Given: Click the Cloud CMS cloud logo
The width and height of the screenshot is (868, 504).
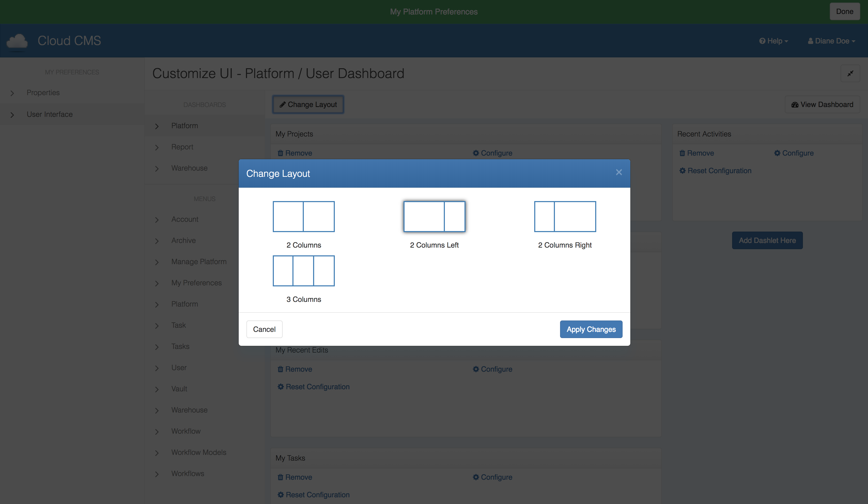Looking at the screenshot, I should (x=17, y=41).
